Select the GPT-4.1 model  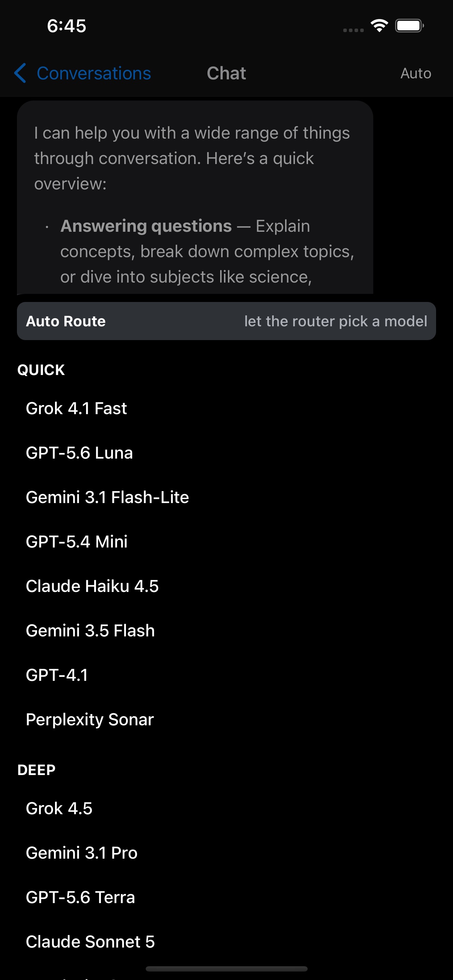(x=226, y=675)
